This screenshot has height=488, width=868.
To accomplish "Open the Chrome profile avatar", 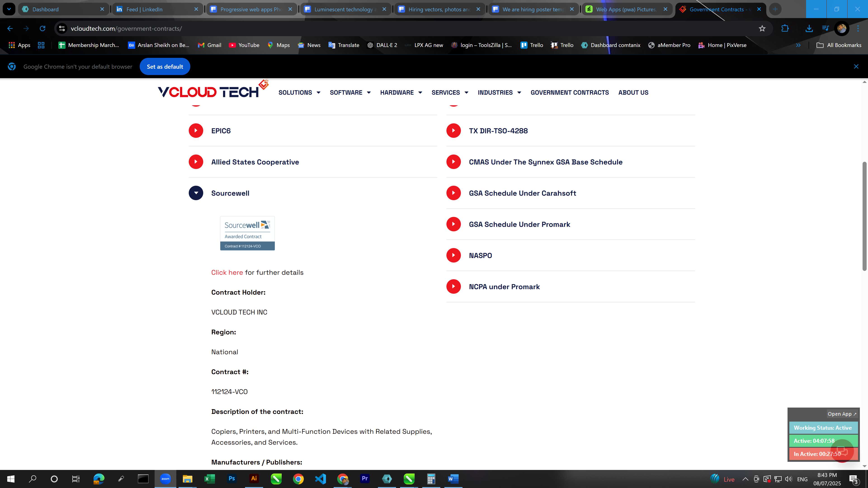I will click(x=841, y=29).
